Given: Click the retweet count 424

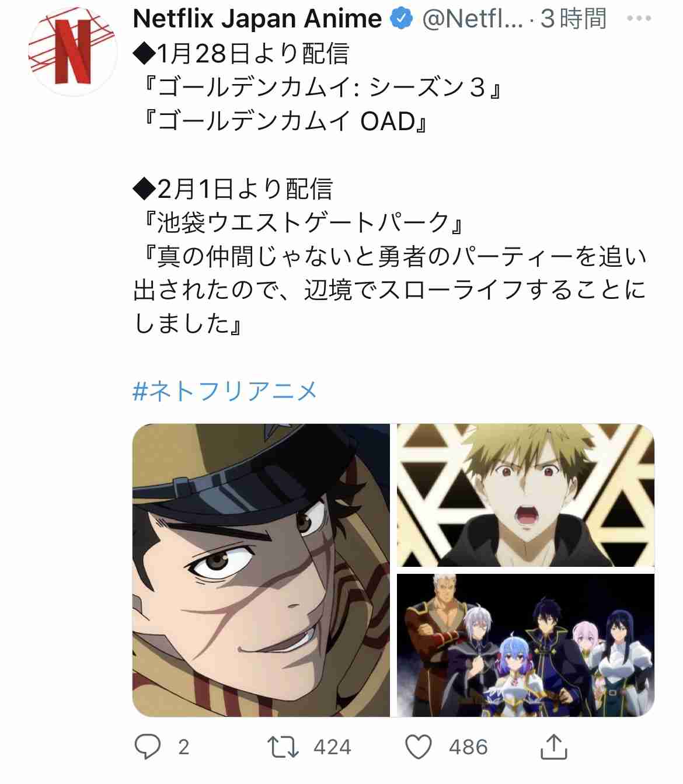Looking at the screenshot, I should [x=332, y=747].
